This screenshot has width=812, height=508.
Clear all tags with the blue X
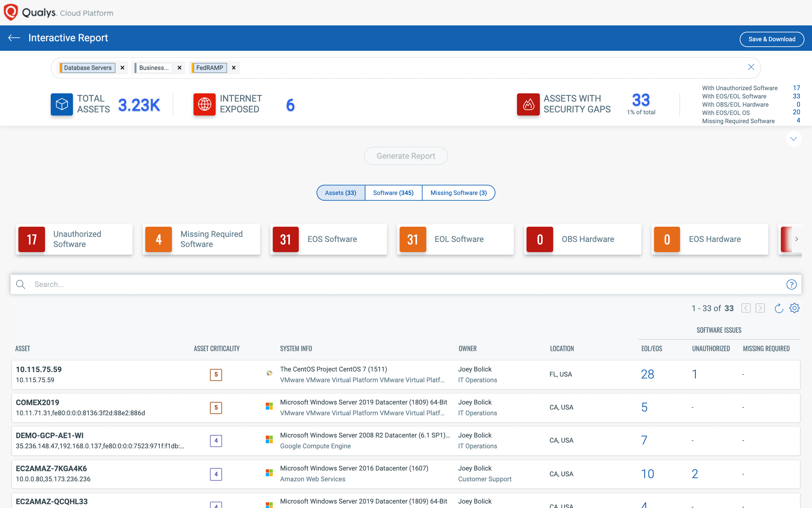point(751,67)
